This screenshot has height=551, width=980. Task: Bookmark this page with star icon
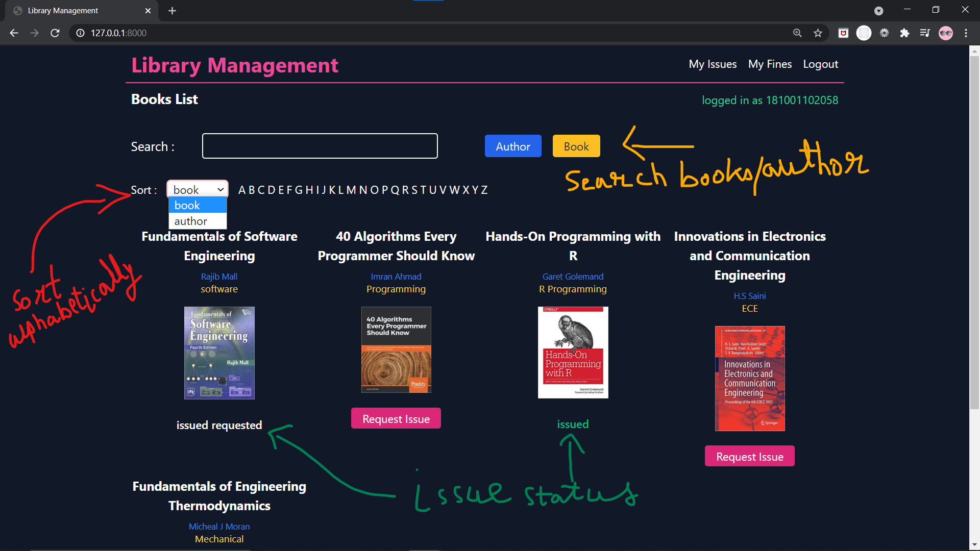pos(818,33)
